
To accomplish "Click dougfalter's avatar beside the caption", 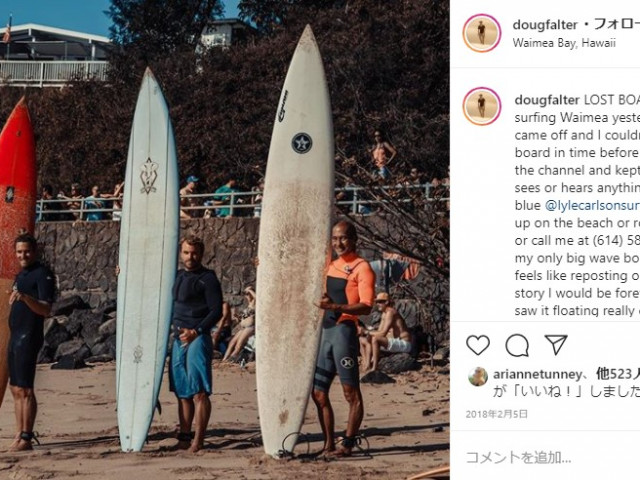I will [x=482, y=106].
